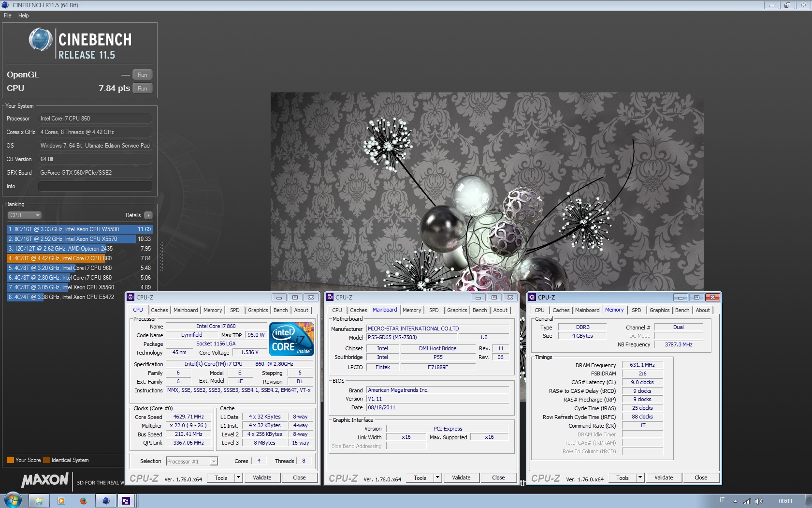The image size is (812, 508).
Task: Click Validate in leftmost CPU-Z window
Action: tap(262, 478)
